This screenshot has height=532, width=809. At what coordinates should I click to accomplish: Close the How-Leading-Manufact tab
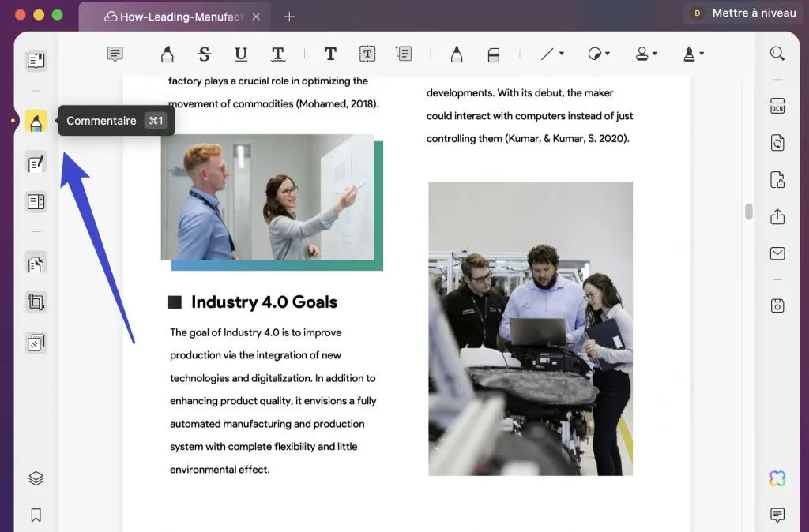[256, 17]
